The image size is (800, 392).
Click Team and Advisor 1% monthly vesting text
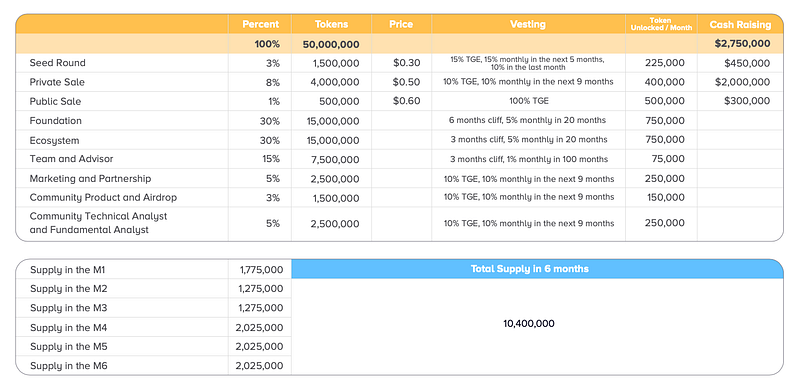point(529,159)
